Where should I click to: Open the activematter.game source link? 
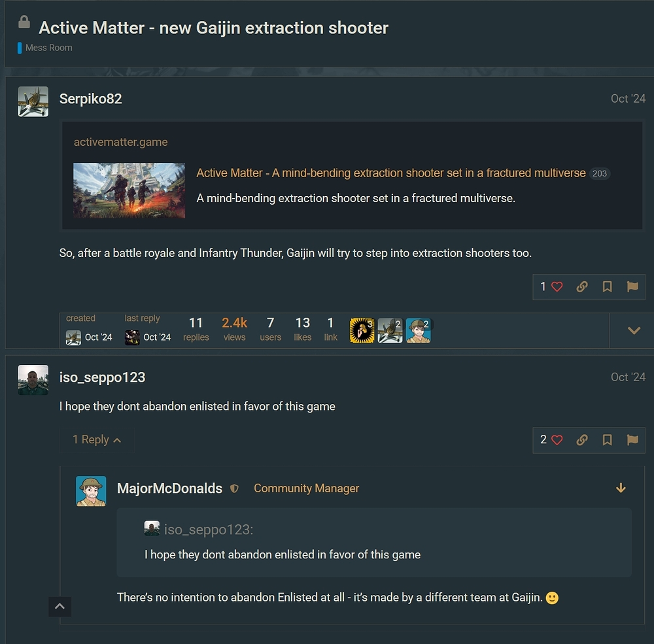[120, 142]
